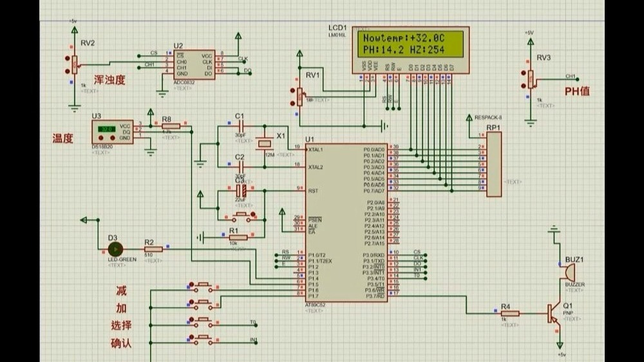
Task: Select the U3 DS18B20 temperature sensor
Action: 113,132
